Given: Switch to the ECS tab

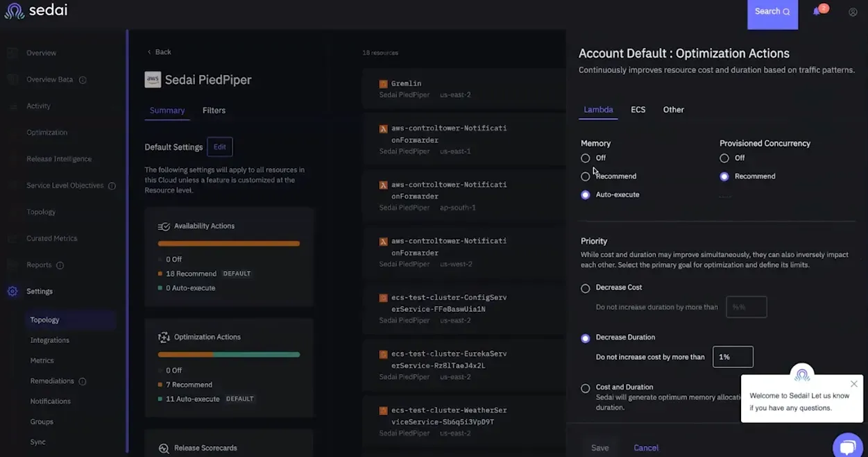Looking at the screenshot, I should point(638,110).
